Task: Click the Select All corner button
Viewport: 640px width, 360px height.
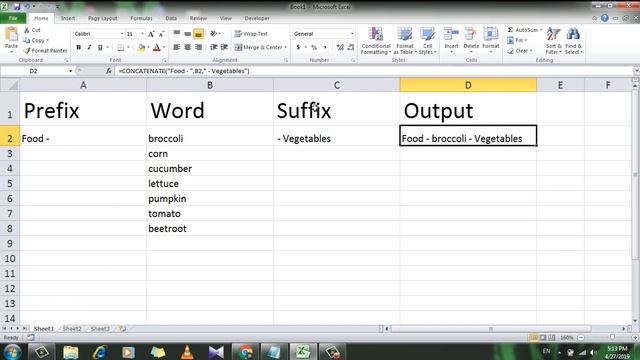Action: (x=10, y=85)
